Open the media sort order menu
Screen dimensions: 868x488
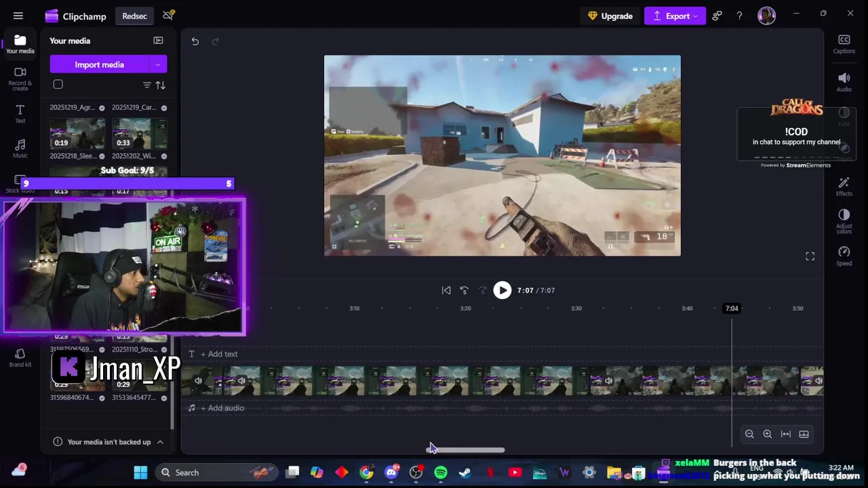point(161,85)
